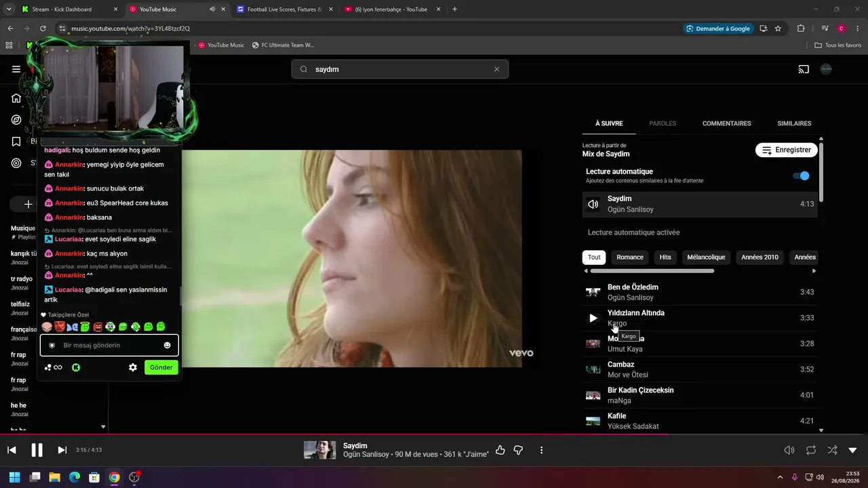Open the Chrome extensions puzzle icon
Screen dimensions: 868x488
click(801, 28)
